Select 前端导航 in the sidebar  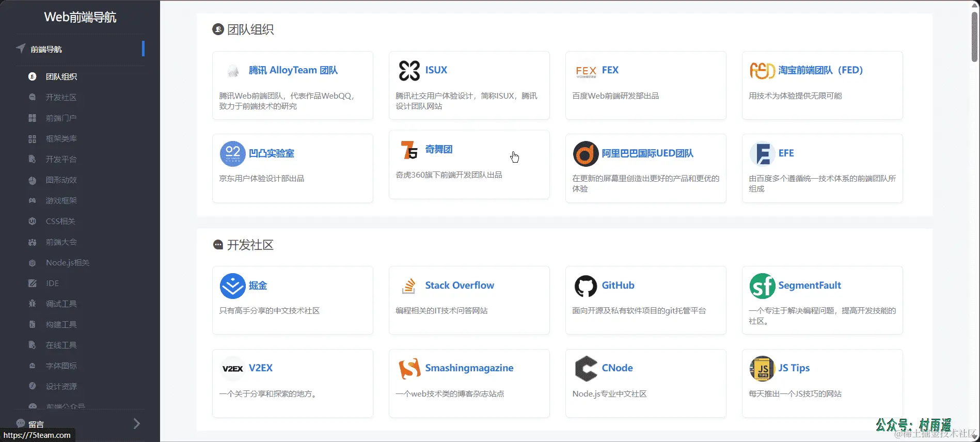point(80,49)
